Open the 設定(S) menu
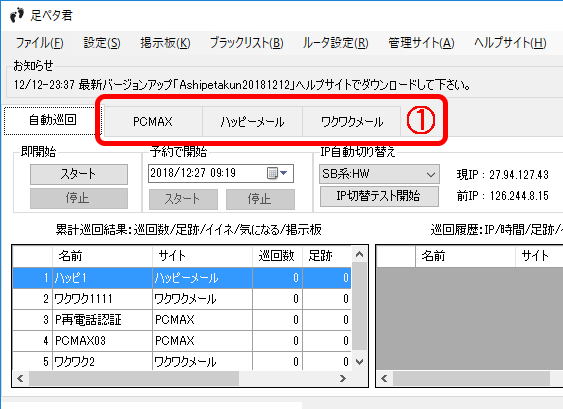Screen dimensions: 563x409 102,43
